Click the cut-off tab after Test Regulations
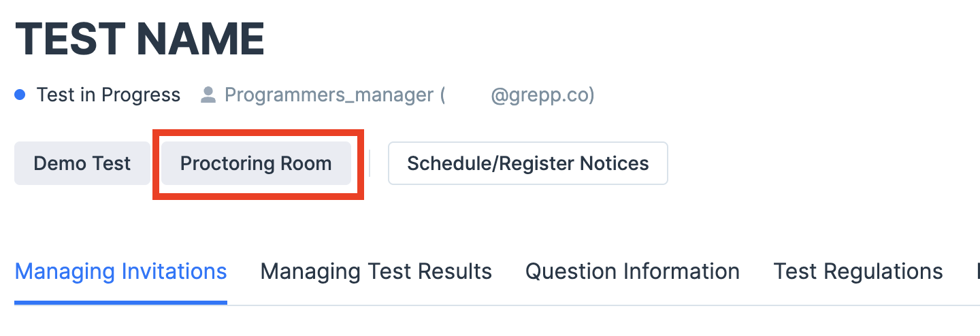 tap(977, 271)
